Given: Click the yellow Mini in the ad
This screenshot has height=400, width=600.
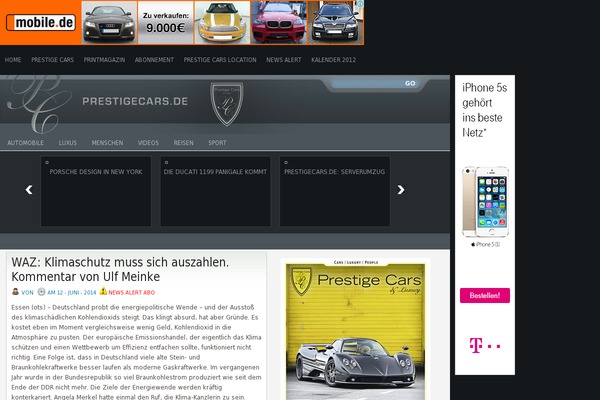Looking at the screenshot, I should (222, 23).
